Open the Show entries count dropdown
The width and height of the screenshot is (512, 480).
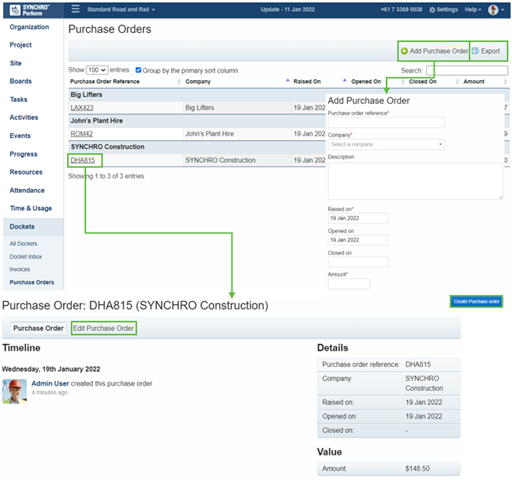click(97, 70)
